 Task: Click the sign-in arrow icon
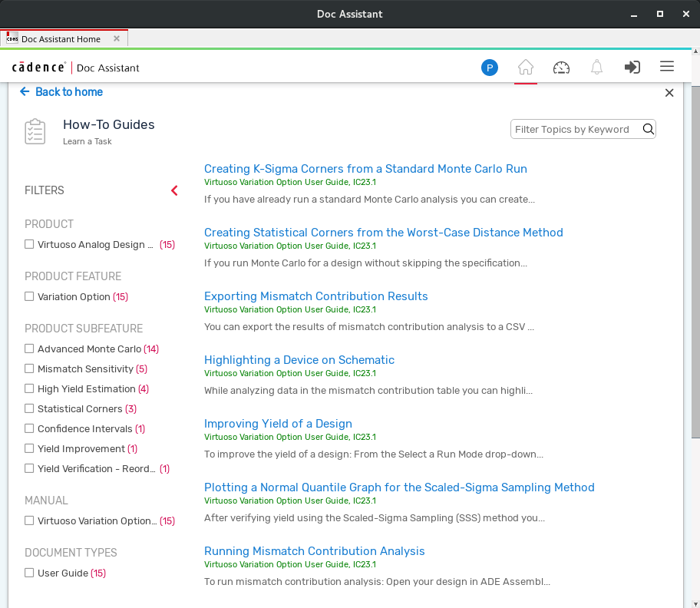tap(632, 68)
